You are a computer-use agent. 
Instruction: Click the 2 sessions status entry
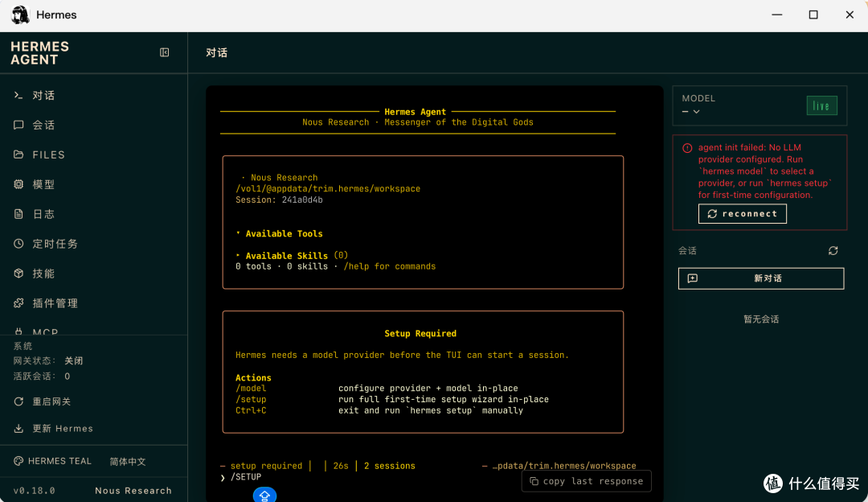click(x=389, y=466)
